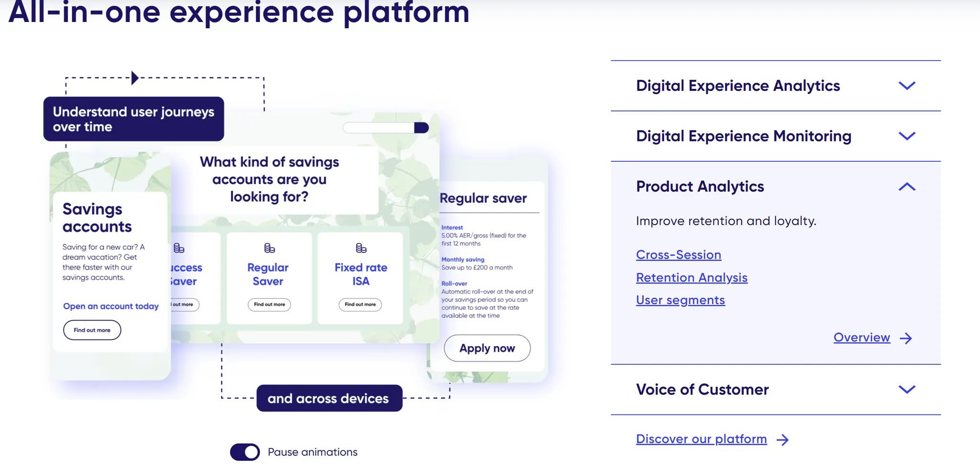
Task: Toggle Pause animations off
Action: [245, 452]
